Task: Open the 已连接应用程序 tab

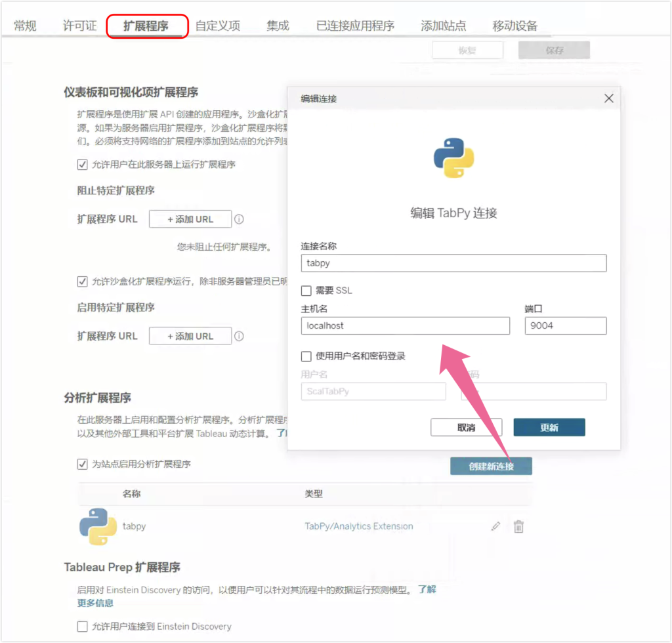Action: point(355,26)
